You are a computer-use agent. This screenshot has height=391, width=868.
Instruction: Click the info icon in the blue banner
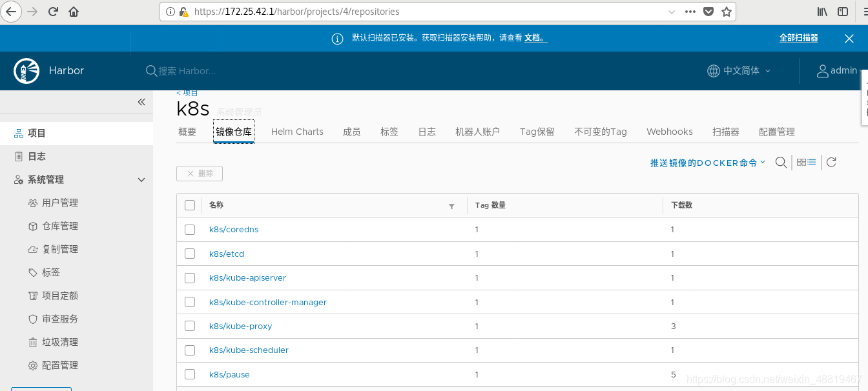pos(337,39)
